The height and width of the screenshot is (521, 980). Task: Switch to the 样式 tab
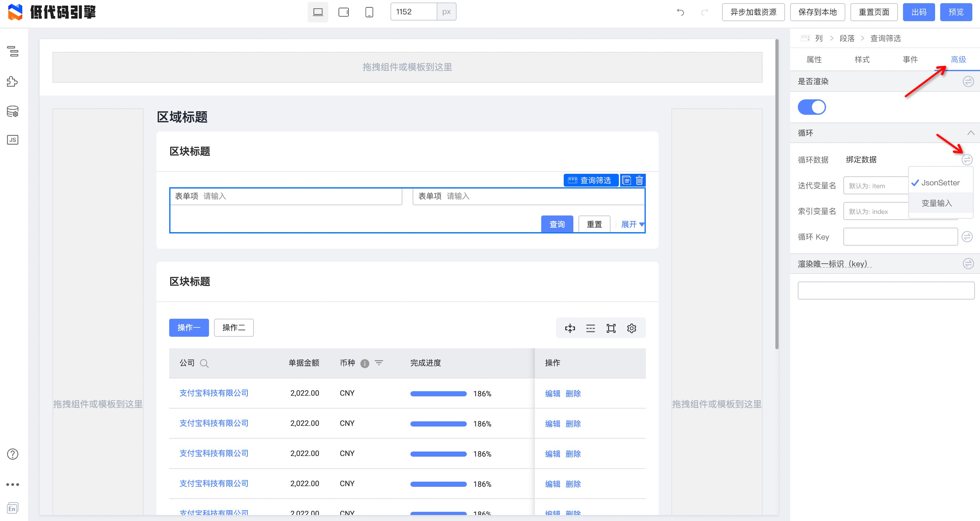tap(862, 60)
